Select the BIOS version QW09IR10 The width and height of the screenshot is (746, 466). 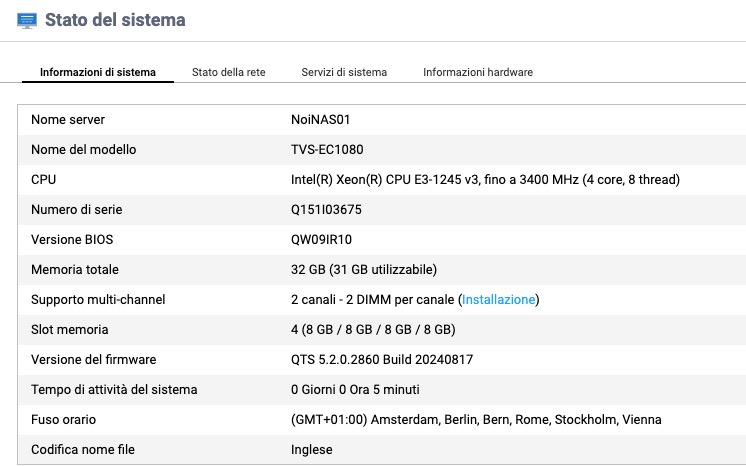[x=321, y=240]
